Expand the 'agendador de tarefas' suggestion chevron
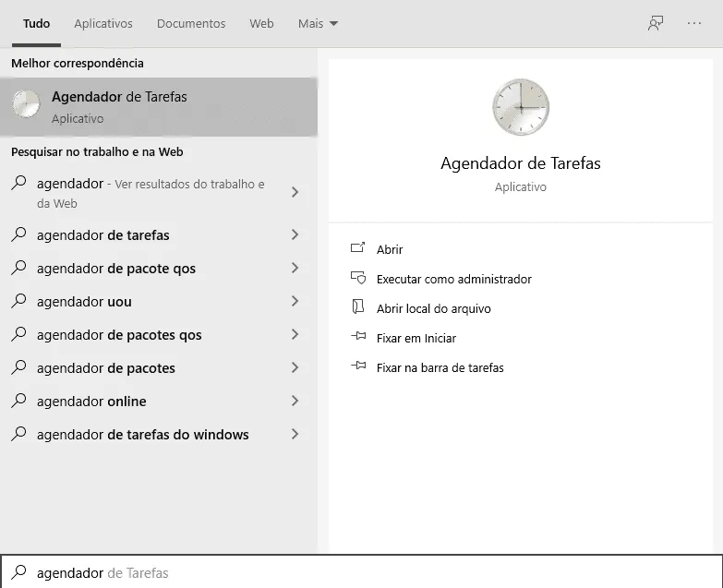 [x=295, y=234]
